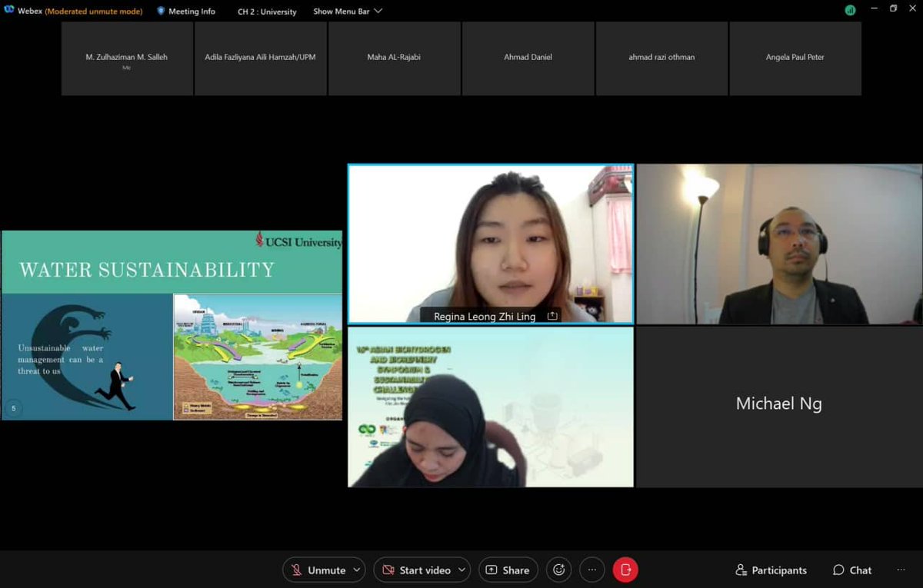
Task: Open the Chat panel
Action: (x=851, y=570)
